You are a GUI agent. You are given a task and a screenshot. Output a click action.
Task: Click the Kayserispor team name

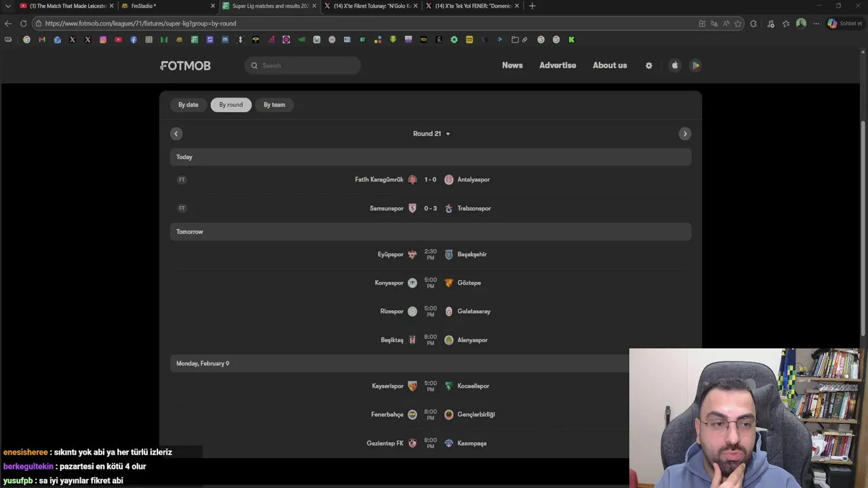[x=388, y=386]
